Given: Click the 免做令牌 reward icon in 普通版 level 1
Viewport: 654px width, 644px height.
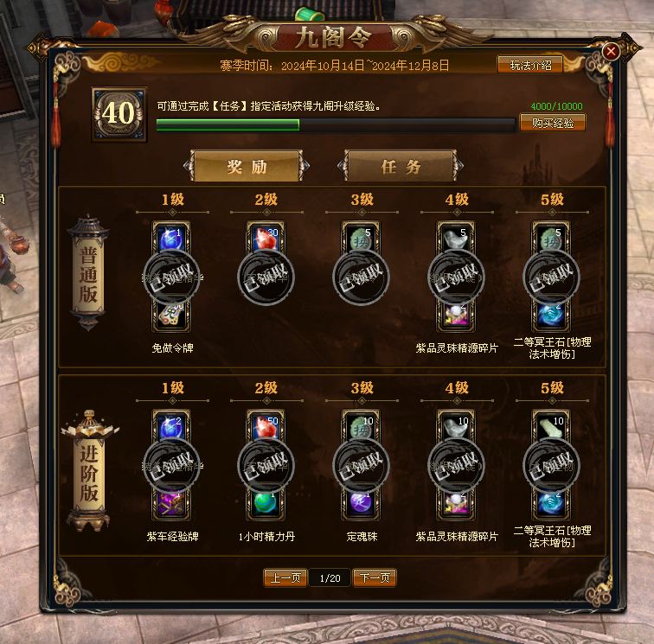Looking at the screenshot, I should pos(171,316).
